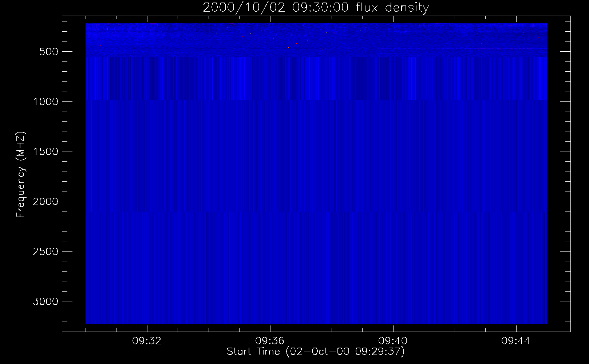Viewport: 589px width, 364px height.
Task: Click the 09:36 time tick label
Action: [270, 341]
